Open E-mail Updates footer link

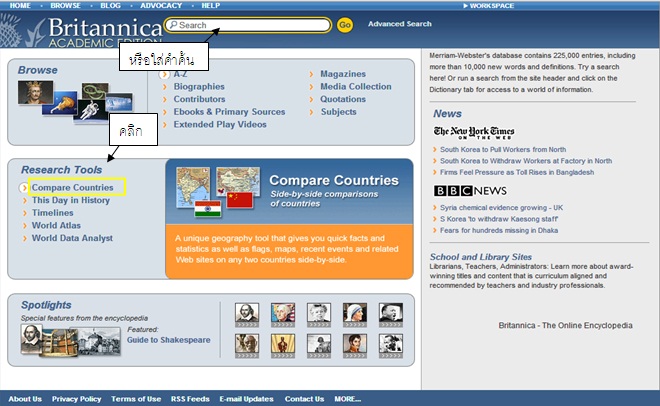(246, 399)
